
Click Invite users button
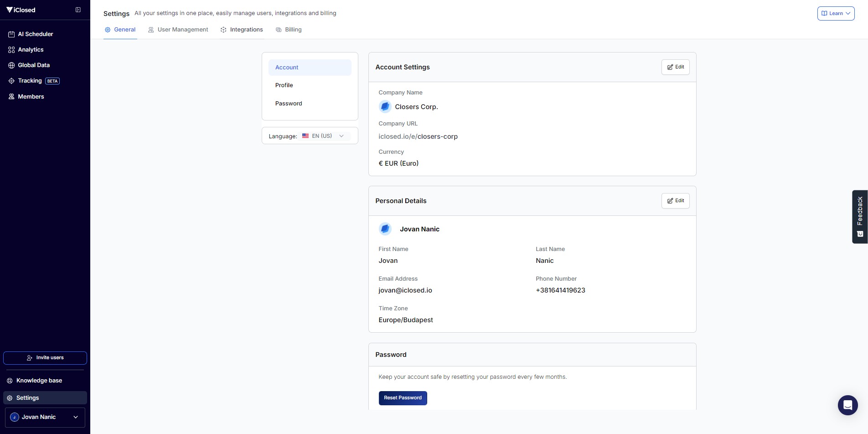pos(45,358)
